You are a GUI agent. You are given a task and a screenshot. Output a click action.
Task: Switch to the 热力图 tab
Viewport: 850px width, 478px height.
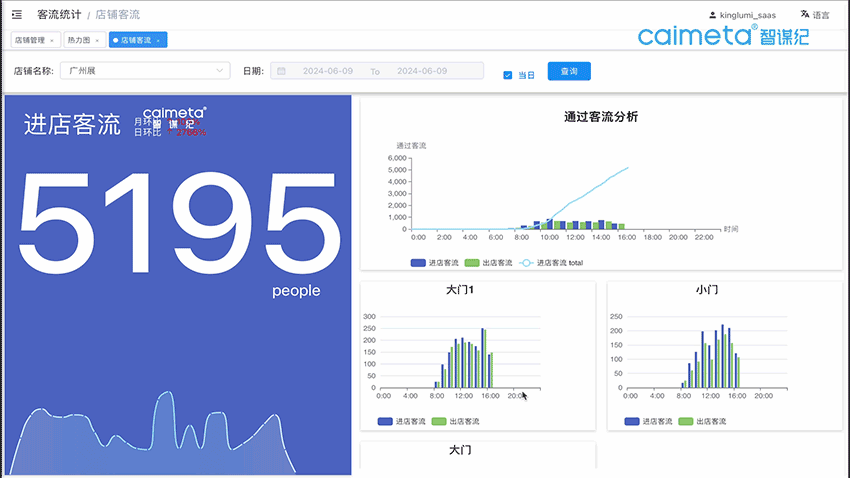78,40
